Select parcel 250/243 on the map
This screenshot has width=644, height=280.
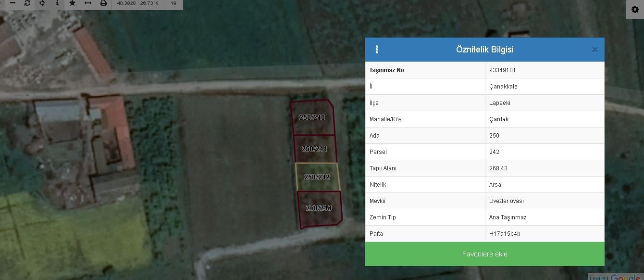319,208
